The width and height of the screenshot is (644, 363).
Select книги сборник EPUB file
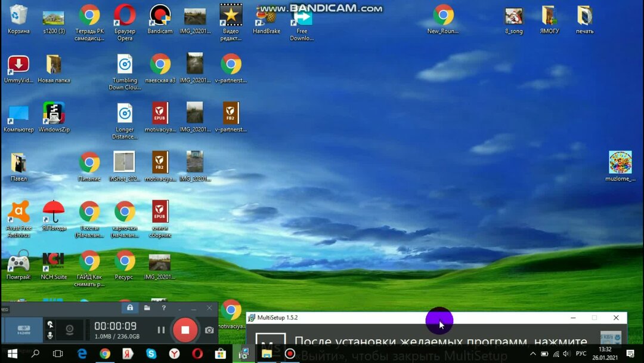tap(160, 219)
